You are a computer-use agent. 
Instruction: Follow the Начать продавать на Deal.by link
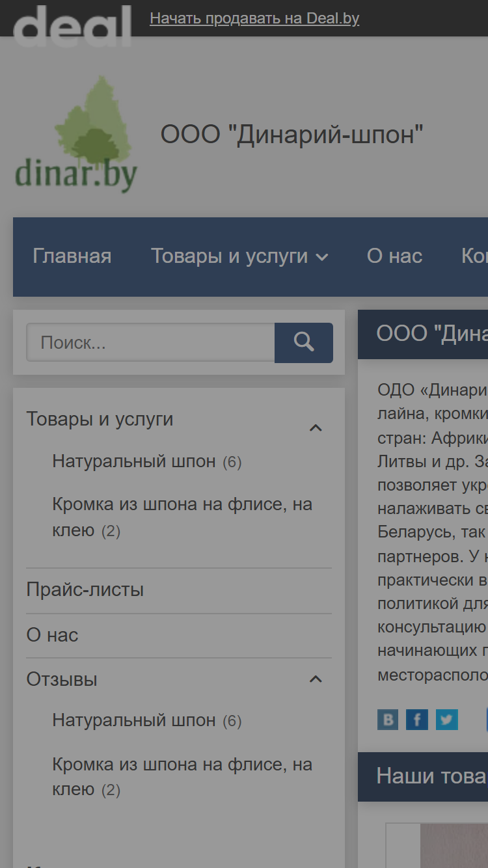coord(254,18)
